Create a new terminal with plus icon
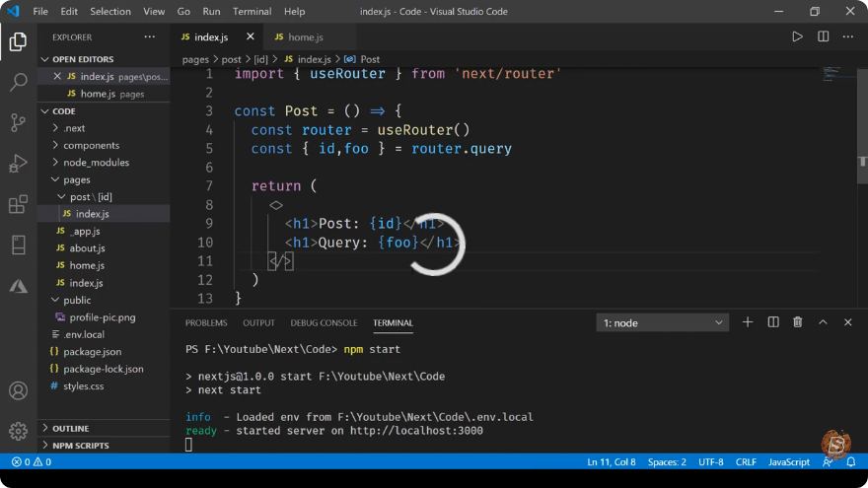The image size is (868, 488). click(748, 322)
